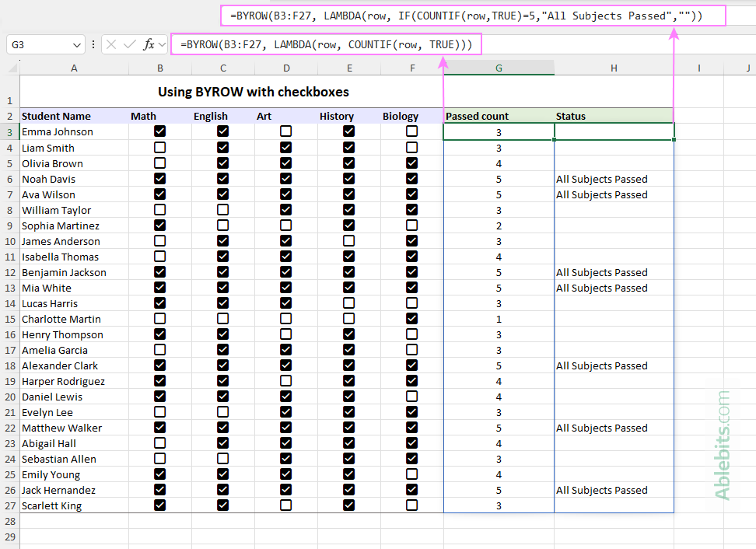Screen dimensions: 756x549
Task: Uncheck Noah Davis's History checkbox
Action: [349, 179]
